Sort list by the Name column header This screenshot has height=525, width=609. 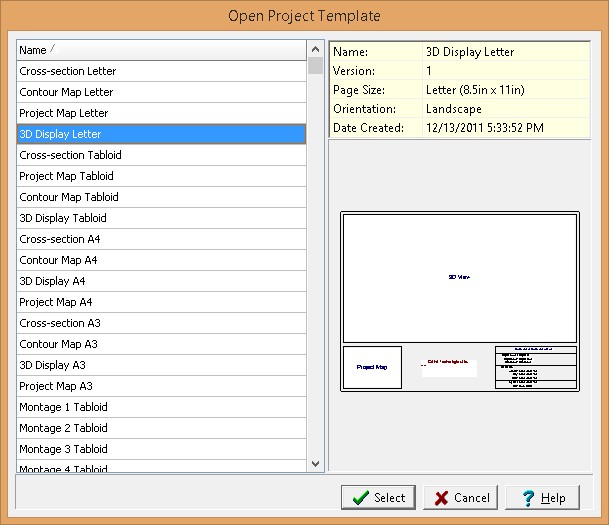[x=160, y=50]
